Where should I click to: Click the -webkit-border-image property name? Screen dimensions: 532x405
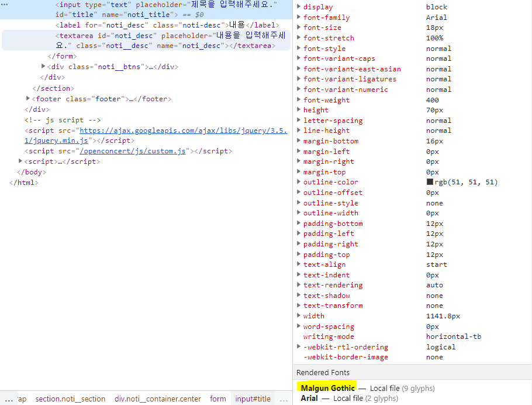(346, 357)
